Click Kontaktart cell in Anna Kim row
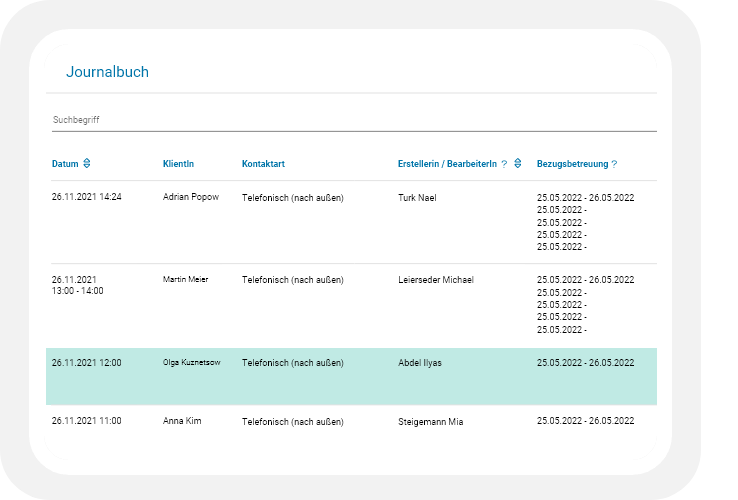Image resolution: width=738 pixels, height=500 pixels. 293,422
